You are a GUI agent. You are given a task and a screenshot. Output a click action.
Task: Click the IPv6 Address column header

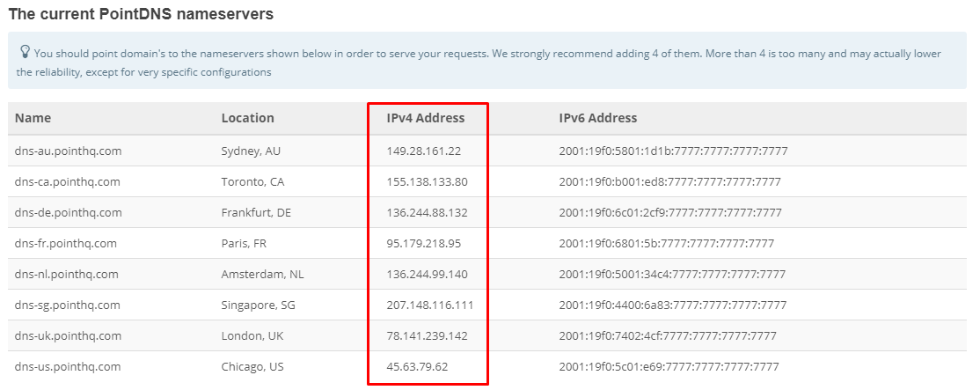598,117
